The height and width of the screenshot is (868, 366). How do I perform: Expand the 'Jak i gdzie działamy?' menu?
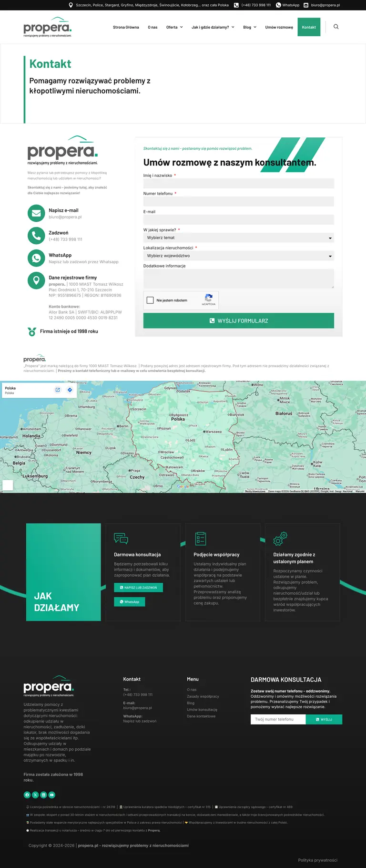pyautogui.click(x=213, y=27)
